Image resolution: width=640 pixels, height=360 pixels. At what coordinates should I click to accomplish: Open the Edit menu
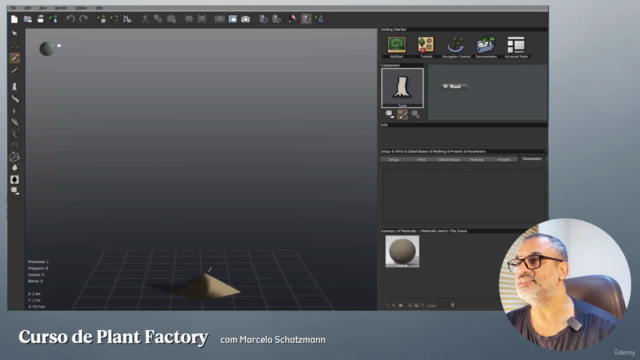[x=28, y=8]
